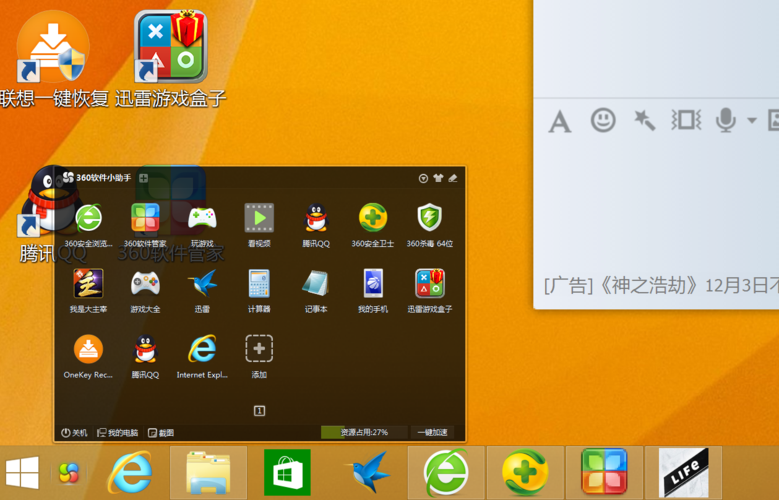Image resolution: width=779 pixels, height=500 pixels.
Task: Open File Explorer from the taskbar
Action: [208, 473]
